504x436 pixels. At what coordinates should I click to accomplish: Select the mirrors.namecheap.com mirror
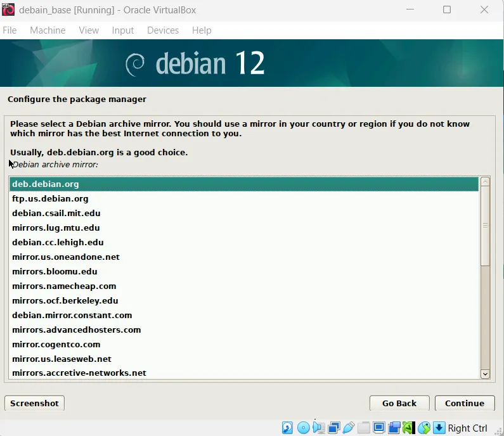click(x=243, y=286)
